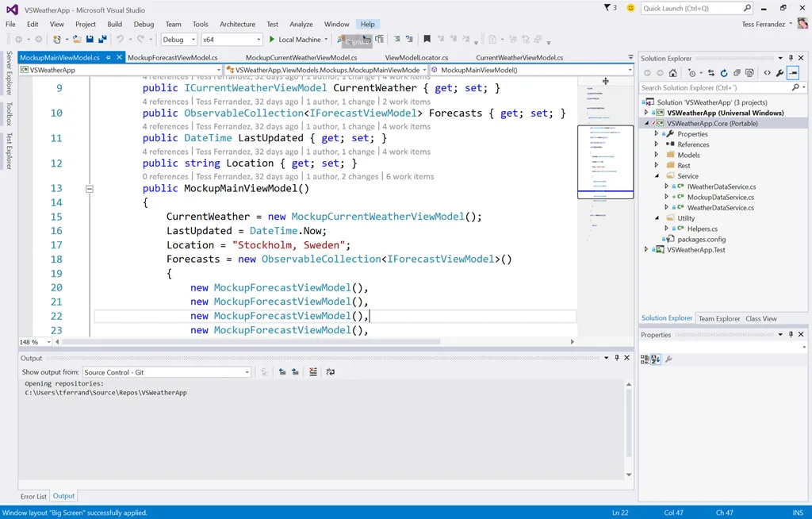Viewport: 812px width, 519px height.
Task: Toggle auto-hide pin on Properties panel
Action: click(791, 334)
